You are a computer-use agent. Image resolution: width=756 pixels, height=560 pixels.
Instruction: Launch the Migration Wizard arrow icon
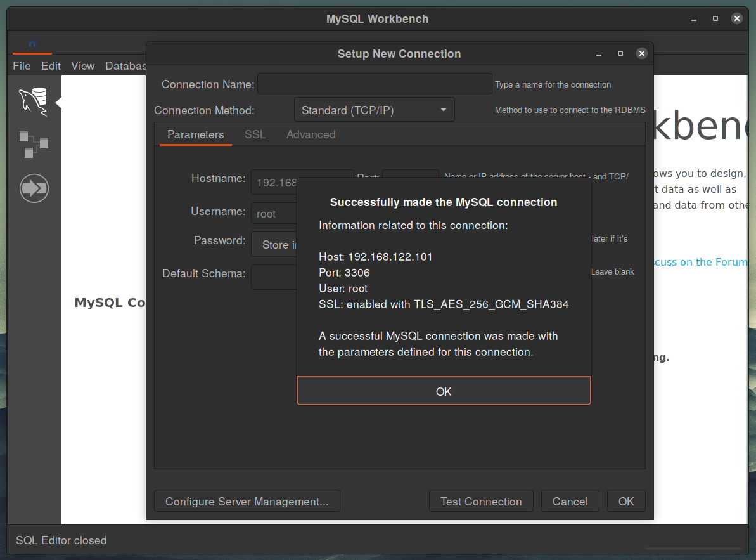(x=34, y=188)
